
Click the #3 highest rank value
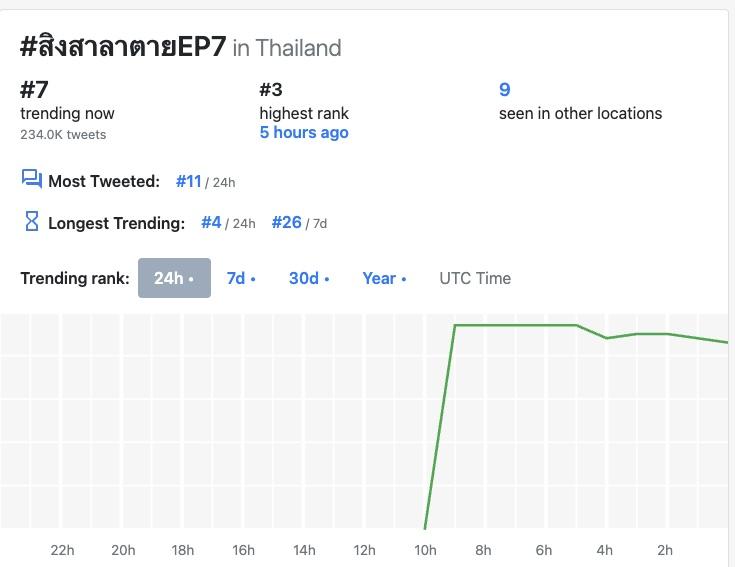point(273,90)
